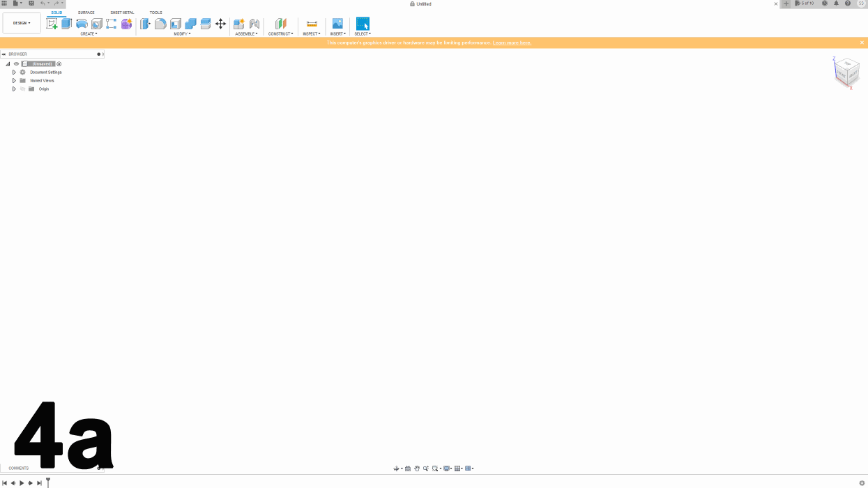Switch to the SHEET METAL tab
Image resolution: width=868 pixels, height=488 pixels.
point(122,12)
